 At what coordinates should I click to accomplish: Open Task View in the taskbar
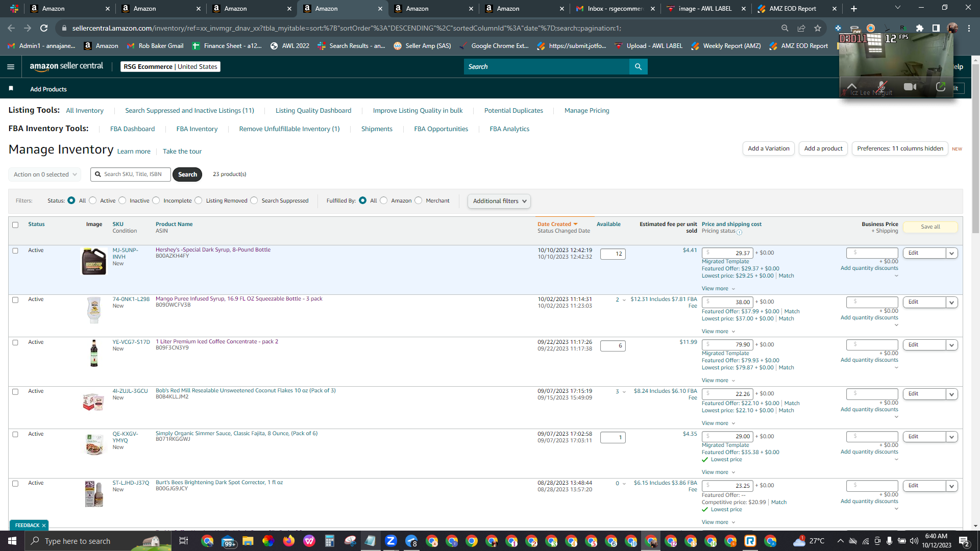click(184, 541)
